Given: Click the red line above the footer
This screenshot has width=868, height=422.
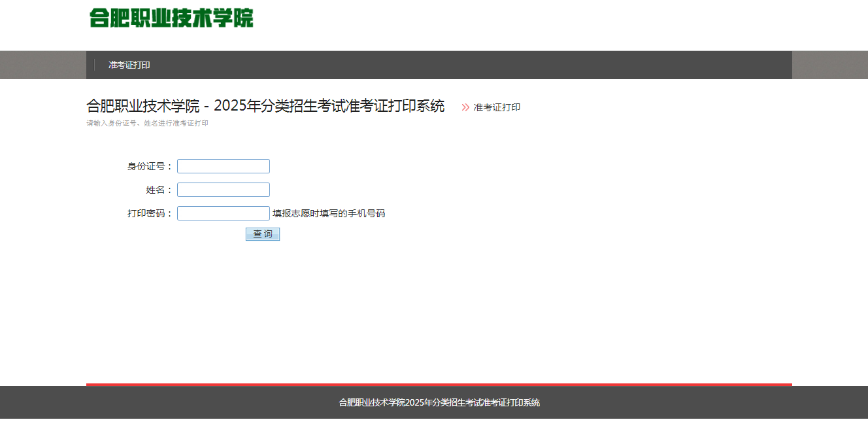Looking at the screenshot, I should [439, 385].
